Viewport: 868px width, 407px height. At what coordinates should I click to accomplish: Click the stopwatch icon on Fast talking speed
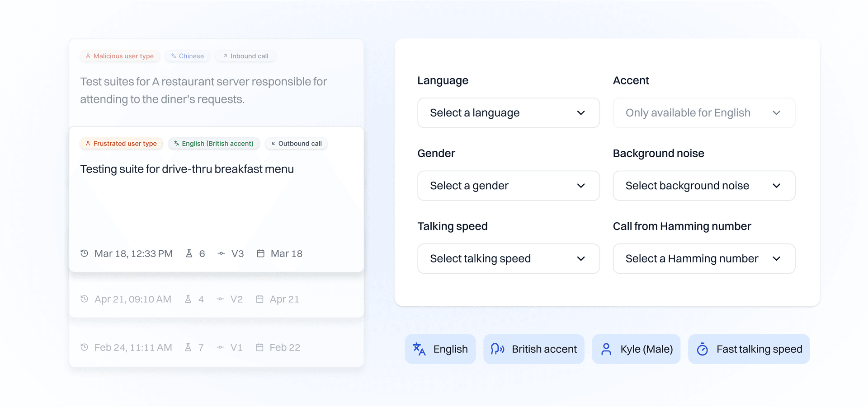pyautogui.click(x=702, y=349)
